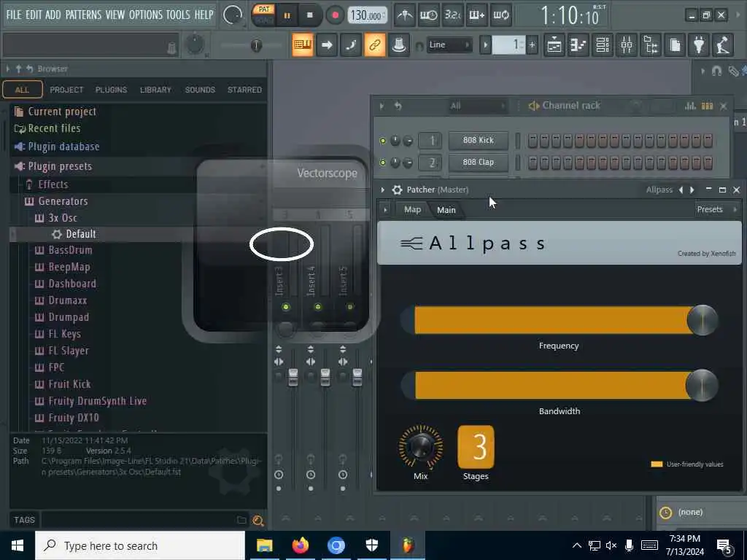
Task: Click the speaker volume icon in system tray
Action: click(611, 545)
